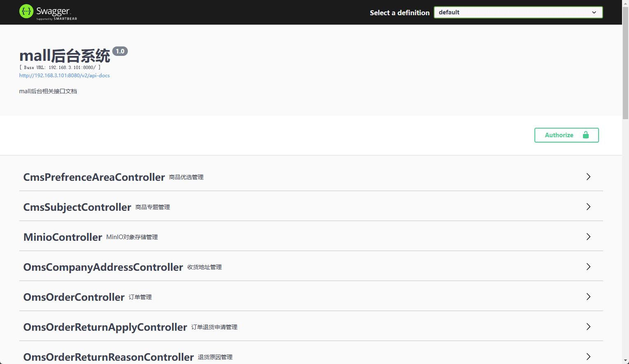Select the CmsPrefrenceAreaController section title

coord(94,177)
